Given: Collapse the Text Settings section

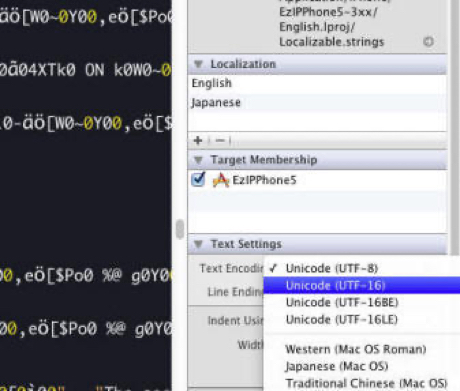Looking at the screenshot, I should (198, 244).
